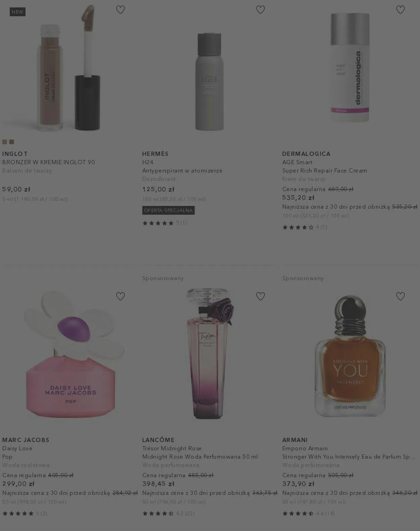Choose the second darker bronzer shade swatch
The width and height of the screenshot is (420, 531).
(12, 142)
